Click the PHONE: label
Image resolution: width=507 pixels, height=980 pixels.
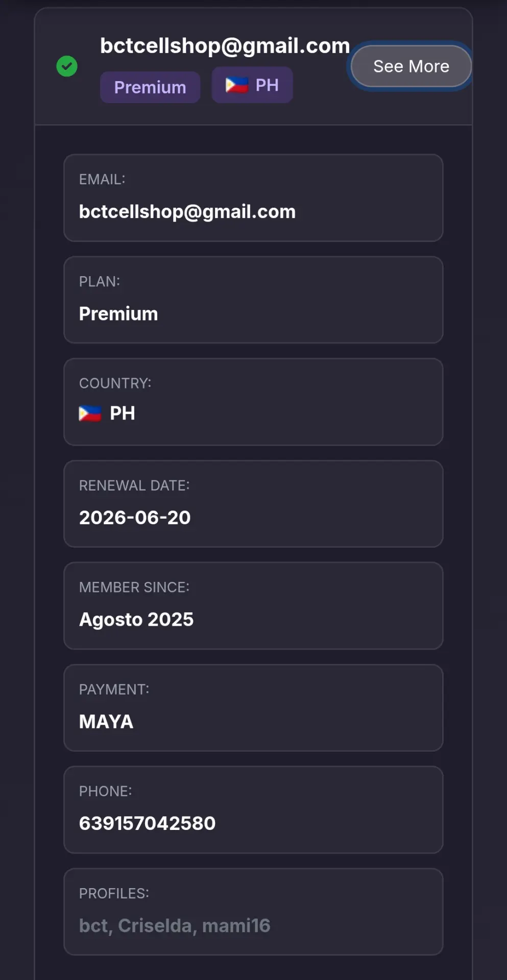tap(106, 792)
